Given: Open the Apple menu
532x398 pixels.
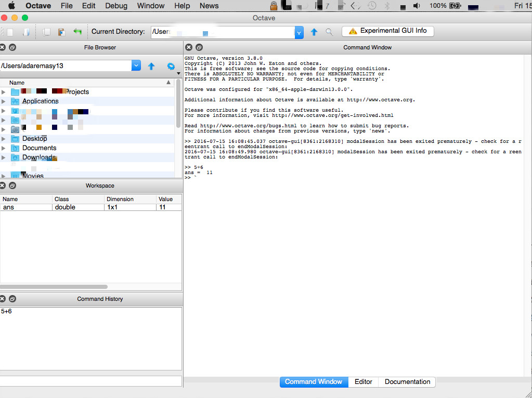Looking at the screenshot, I should click(11, 5).
